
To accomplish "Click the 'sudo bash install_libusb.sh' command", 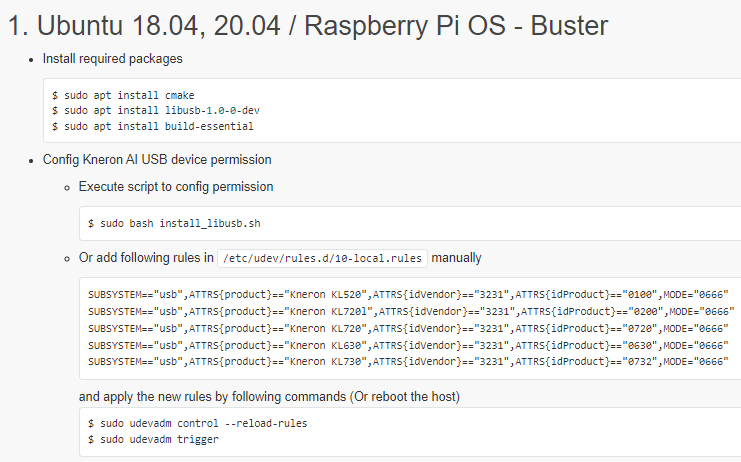I will coord(174,223).
